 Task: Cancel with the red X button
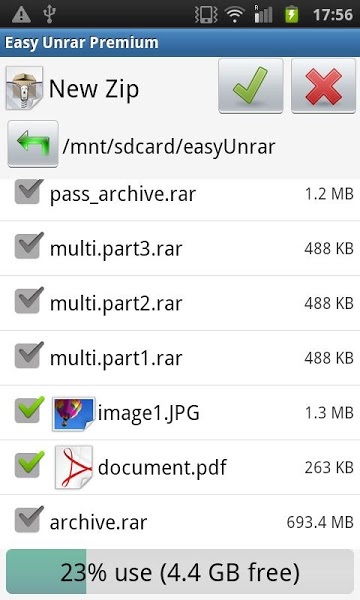323,86
